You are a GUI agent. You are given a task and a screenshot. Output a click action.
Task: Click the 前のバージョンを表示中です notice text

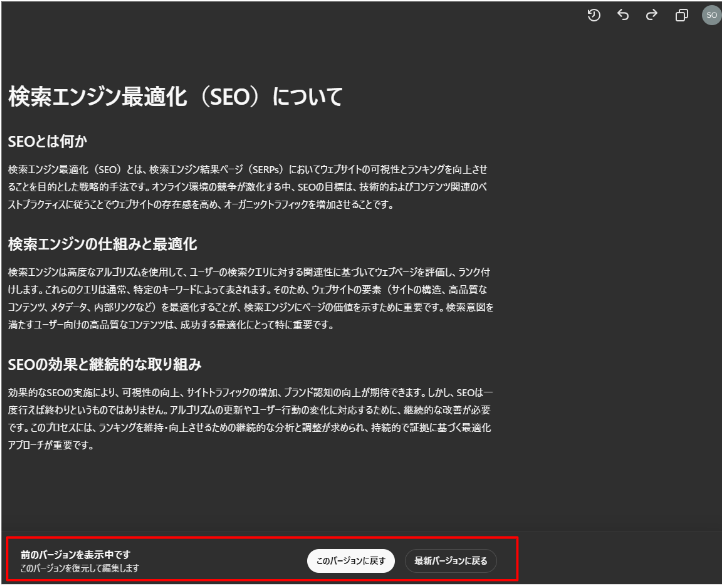coord(76,554)
